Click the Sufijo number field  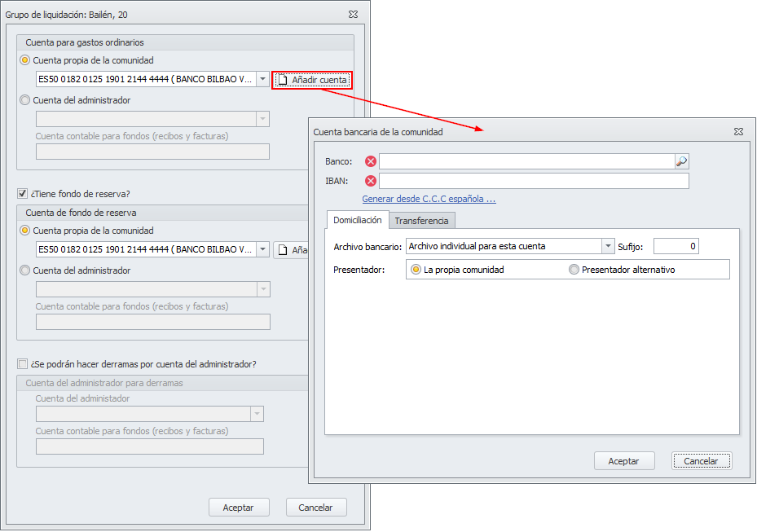point(676,246)
